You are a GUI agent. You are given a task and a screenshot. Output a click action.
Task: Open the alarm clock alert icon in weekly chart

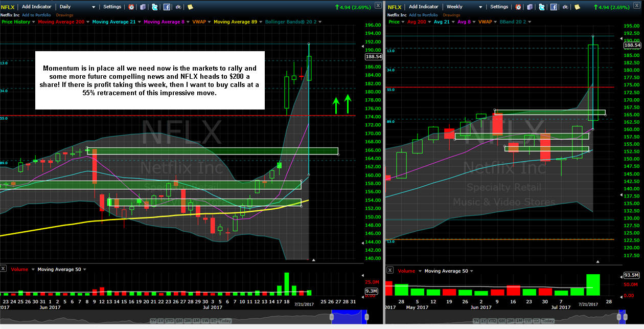point(518,7)
